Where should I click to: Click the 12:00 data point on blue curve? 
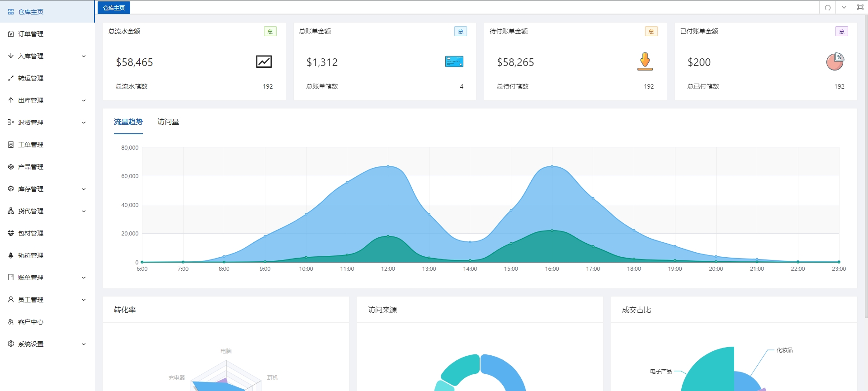(x=388, y=166)
